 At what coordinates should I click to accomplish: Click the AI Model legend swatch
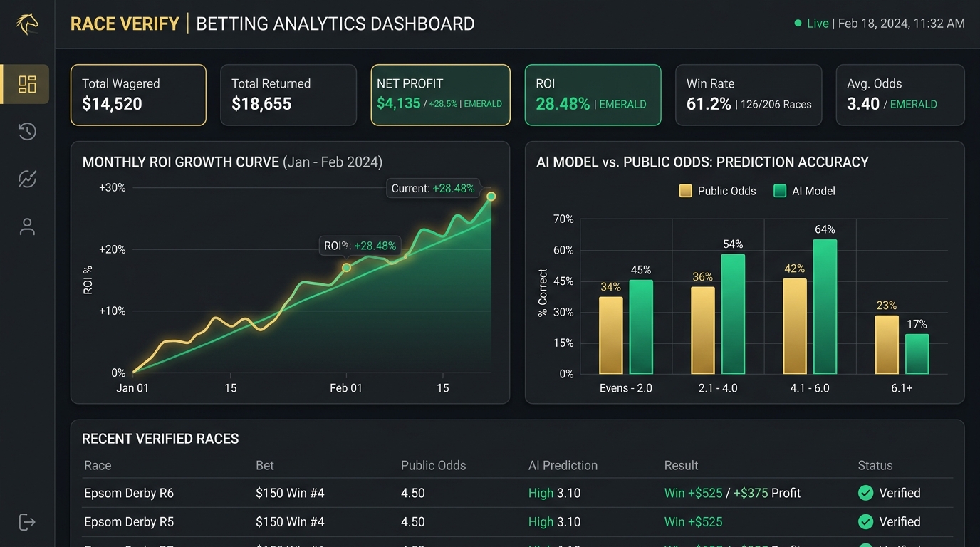coord(780,191)
